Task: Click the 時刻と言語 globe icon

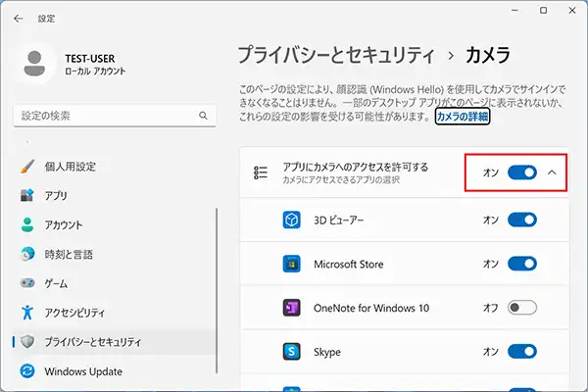Action: [x=27, y=254]
